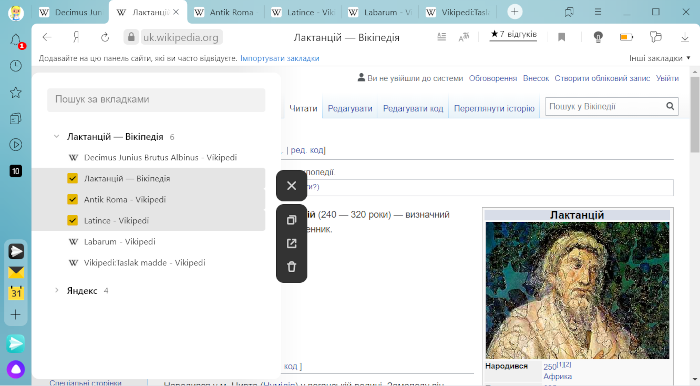This screenshot has width=700, height=386.
Task: Cancel tab selection with X button
Action: coord(292,186)
